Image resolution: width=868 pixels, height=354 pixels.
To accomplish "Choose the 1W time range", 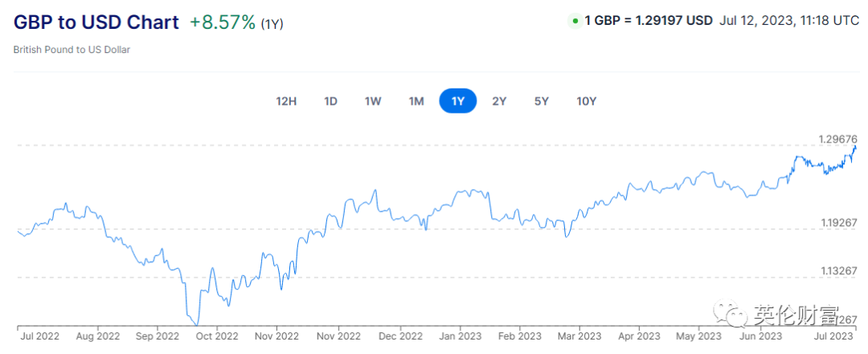I will coord(373,101).
